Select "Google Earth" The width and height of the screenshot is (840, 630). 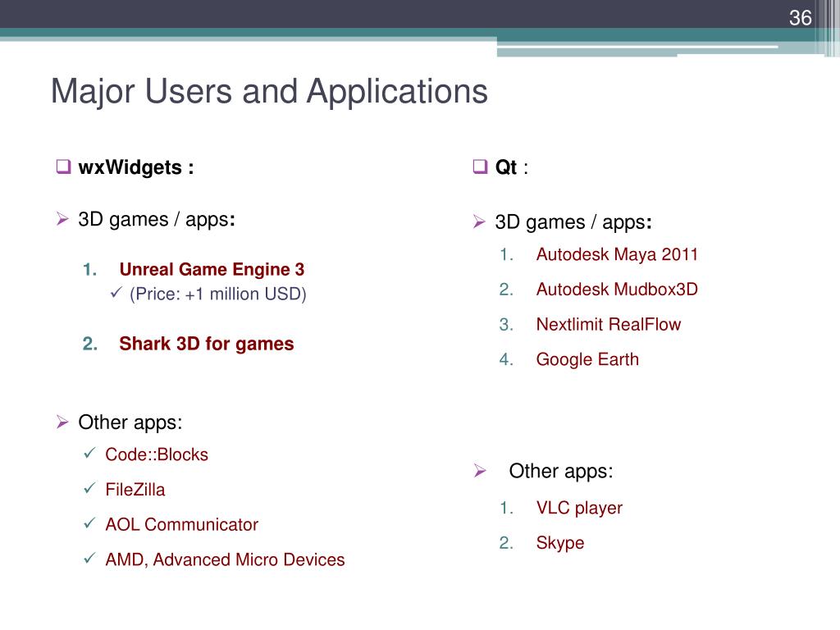[x=587, y=359]
